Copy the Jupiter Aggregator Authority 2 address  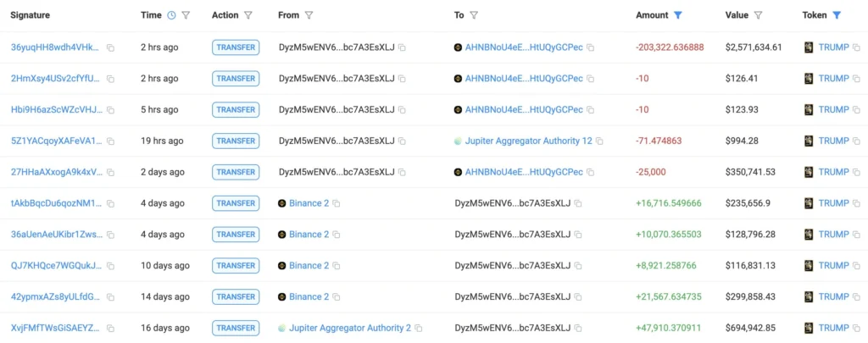[x=419, y=328]
